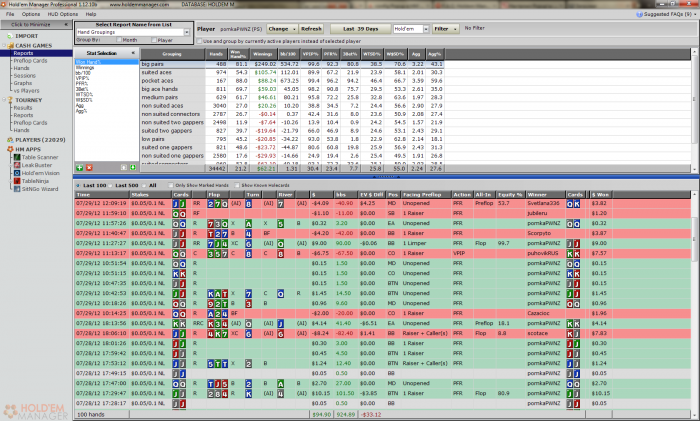Check the Player group-by checkbox
This screenshot has height=421, width=700.
point(154,40)
